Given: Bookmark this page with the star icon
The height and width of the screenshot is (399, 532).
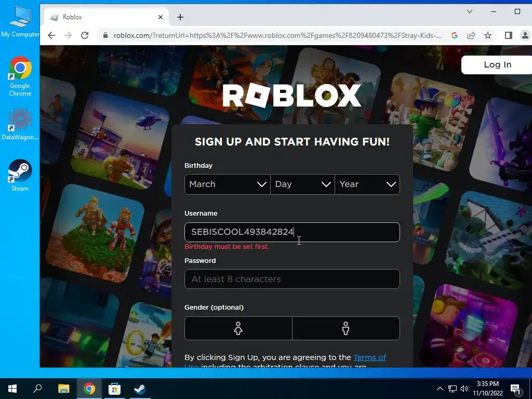Looking at the screenshot, I should [488, 35].
